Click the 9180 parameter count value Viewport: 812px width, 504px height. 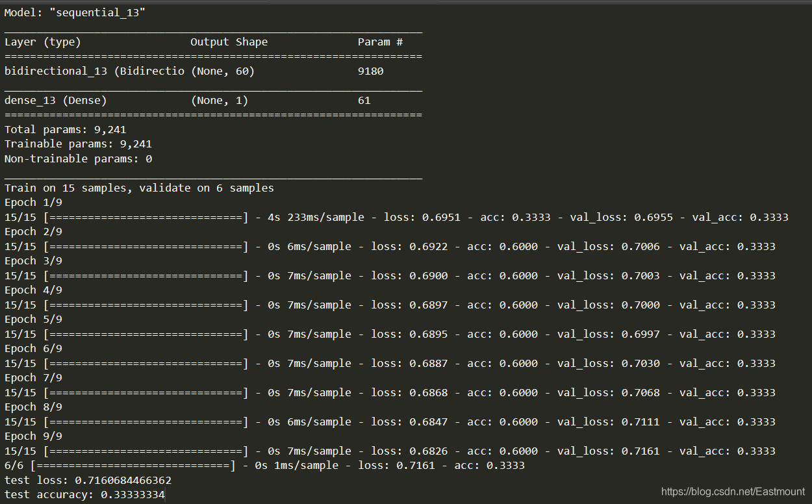[370, 71]
